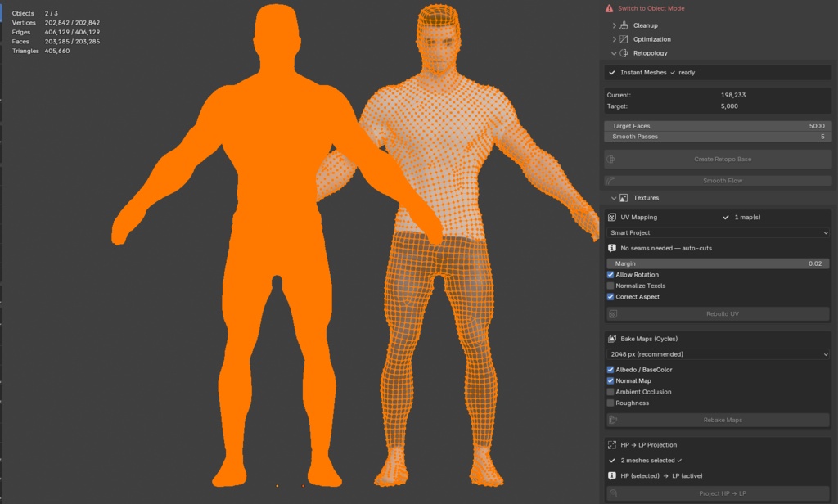Click the Project HP → LP button

718,493
